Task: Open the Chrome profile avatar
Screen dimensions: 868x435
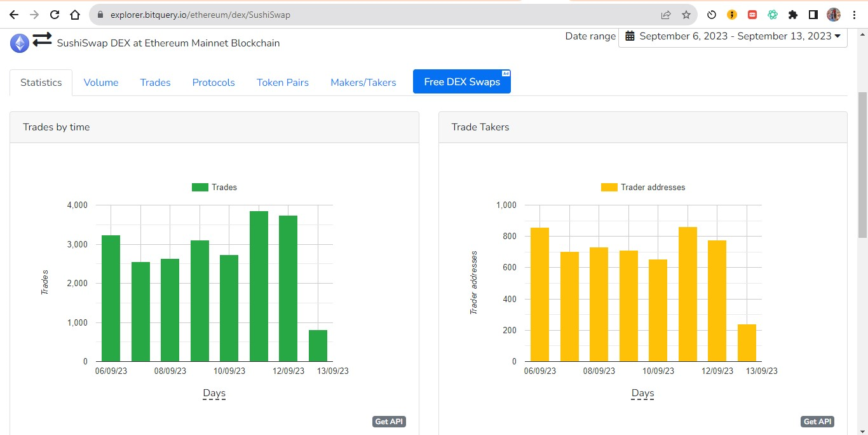Action: [834, 15]
